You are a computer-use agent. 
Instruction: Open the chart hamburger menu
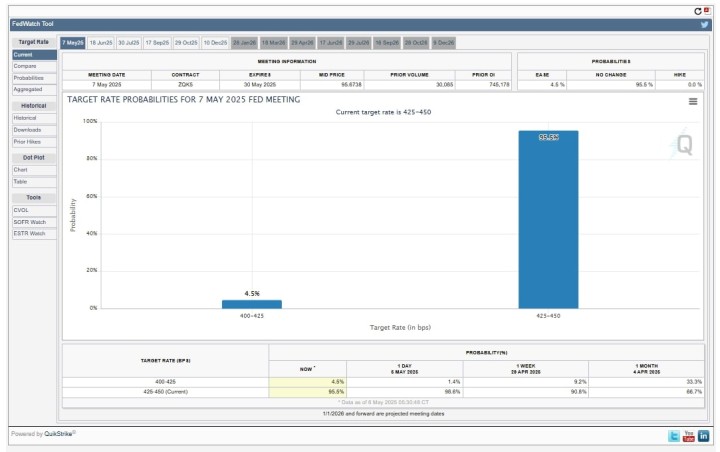coord(693,101)
